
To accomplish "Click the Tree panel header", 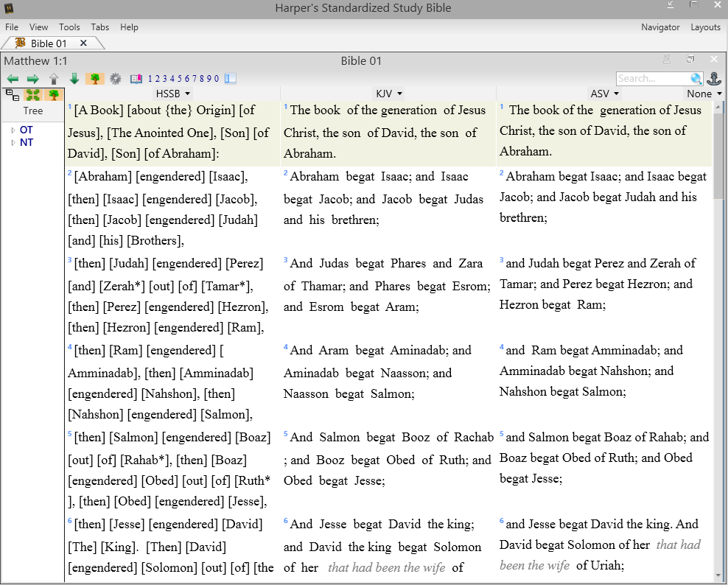I will coord(33,111).
